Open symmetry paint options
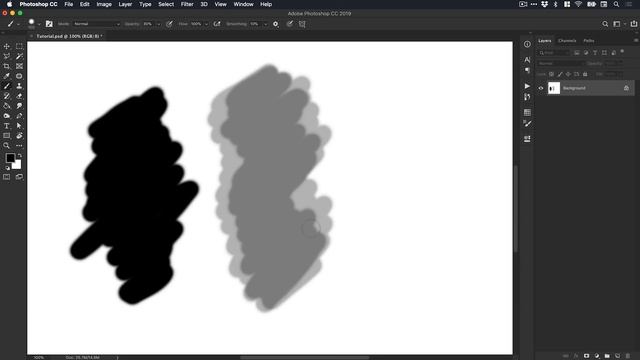This screenshot has width=640, height=360. tap(302, 24)
